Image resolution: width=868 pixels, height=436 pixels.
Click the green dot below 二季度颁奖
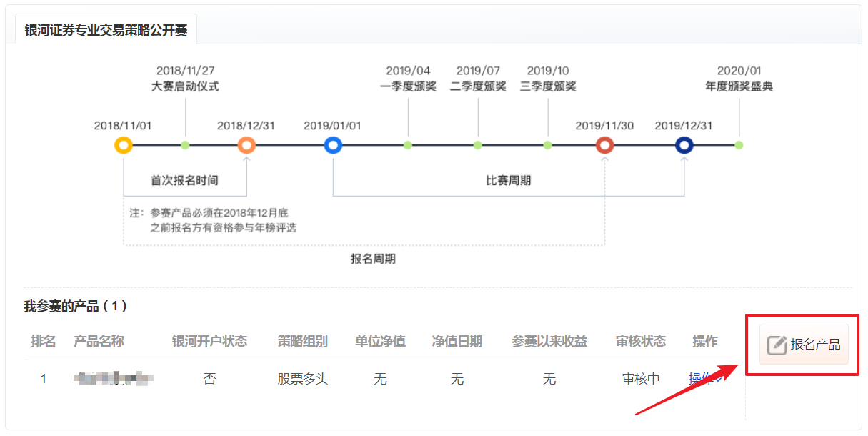click(x=478, y=146)
